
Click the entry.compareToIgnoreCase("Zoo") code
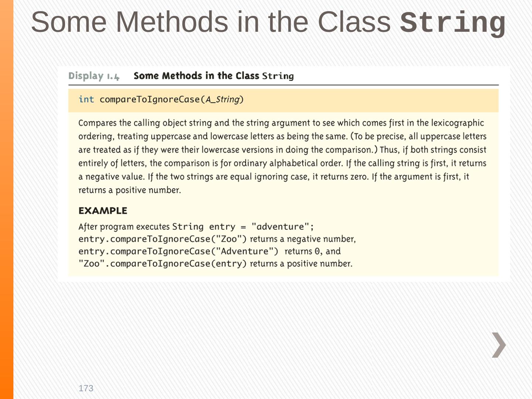[162, 239]
